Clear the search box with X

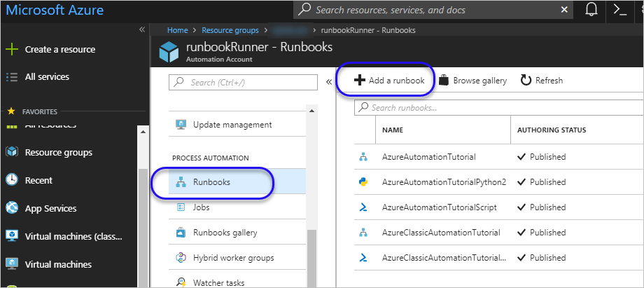coord(564,10)
